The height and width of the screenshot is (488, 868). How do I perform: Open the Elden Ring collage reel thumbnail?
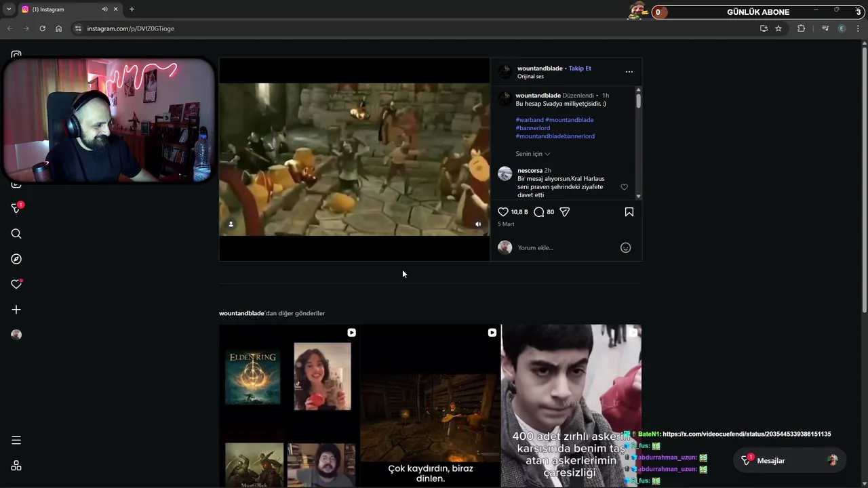click(290, 406)
